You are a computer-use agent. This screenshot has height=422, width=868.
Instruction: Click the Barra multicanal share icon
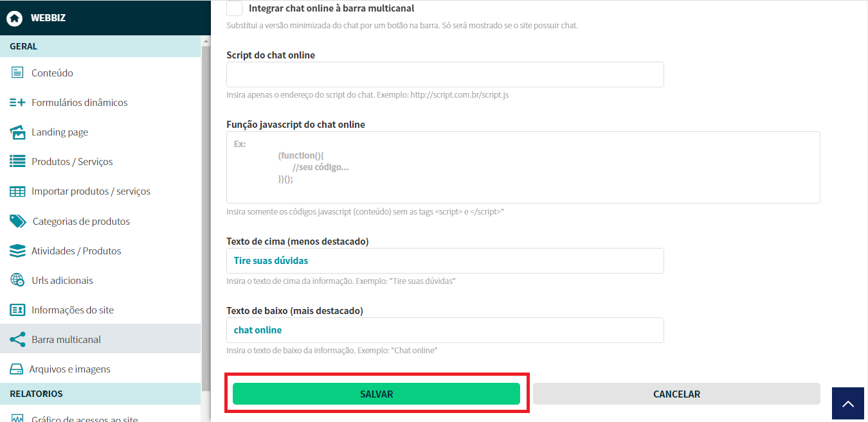(17, 340)
